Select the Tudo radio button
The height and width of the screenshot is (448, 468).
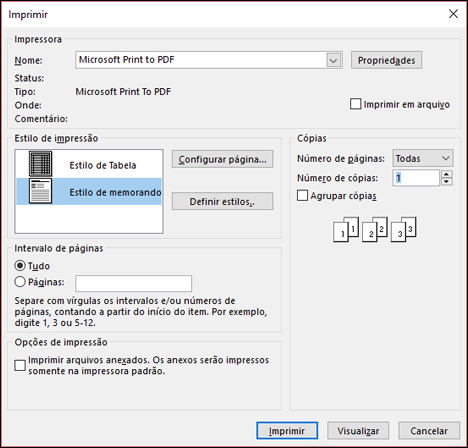[20, 266]
